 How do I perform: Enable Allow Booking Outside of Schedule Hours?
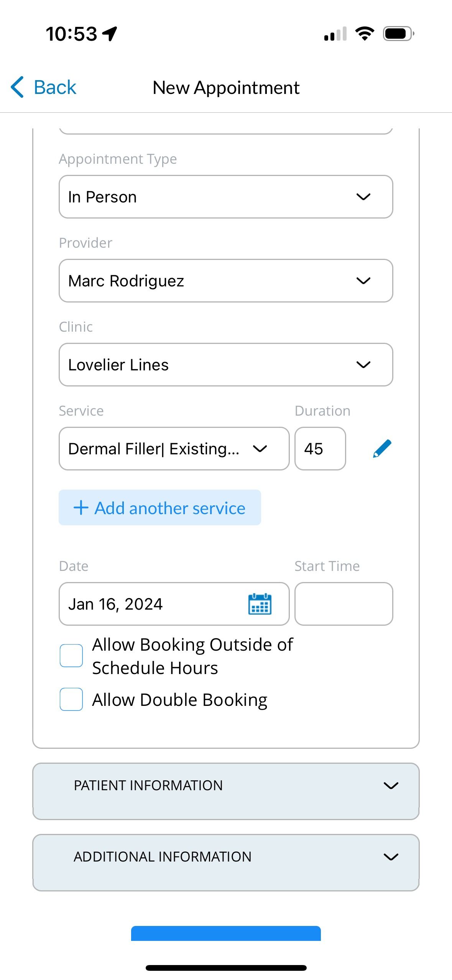pos(71,656)
